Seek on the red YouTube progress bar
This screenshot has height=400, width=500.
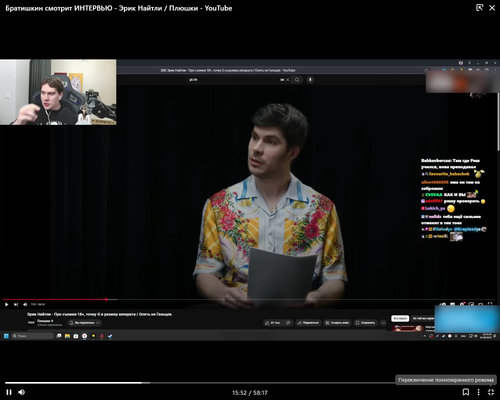248,300
